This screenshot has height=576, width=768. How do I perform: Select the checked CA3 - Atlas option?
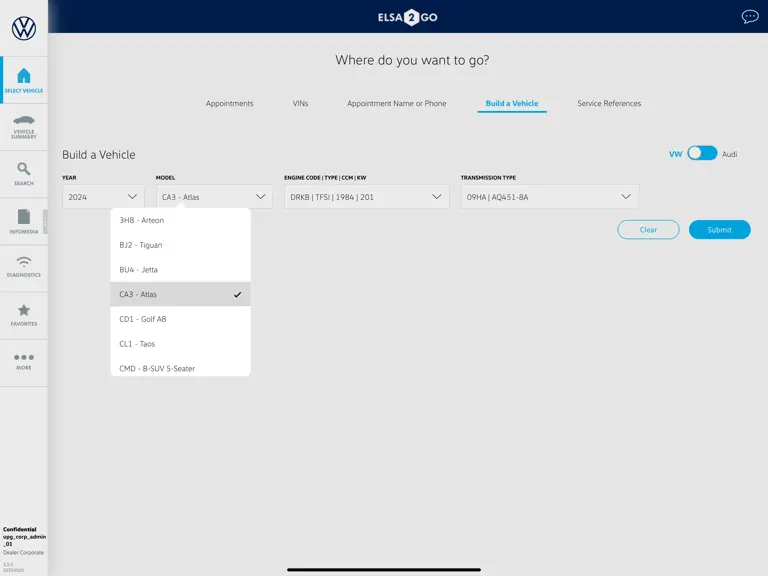181,294
